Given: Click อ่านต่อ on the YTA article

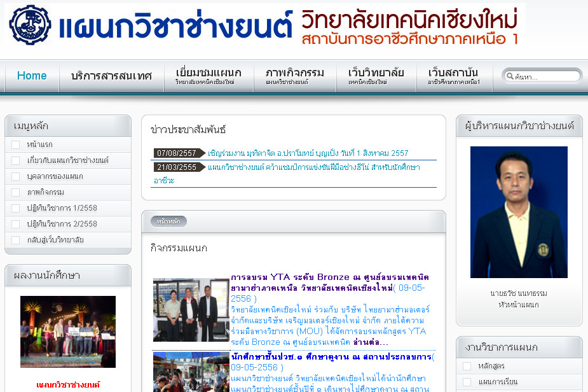Looking at the screenshot, I should tap(371, 342).
